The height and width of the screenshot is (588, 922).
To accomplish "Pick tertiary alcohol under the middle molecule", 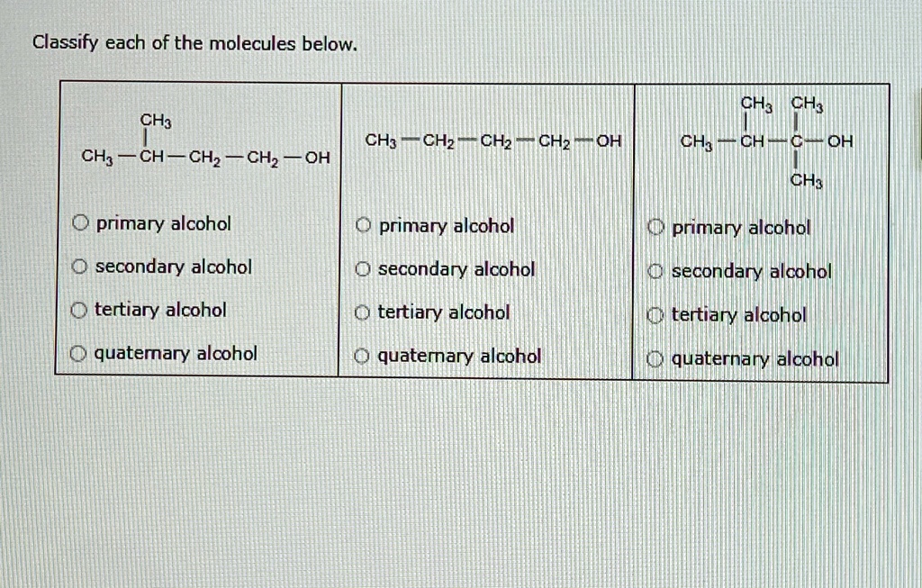I will [363, 313].
